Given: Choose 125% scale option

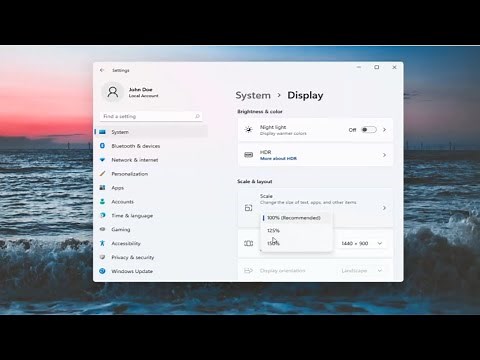Looking at the screenshot, I should pos(296,231).
